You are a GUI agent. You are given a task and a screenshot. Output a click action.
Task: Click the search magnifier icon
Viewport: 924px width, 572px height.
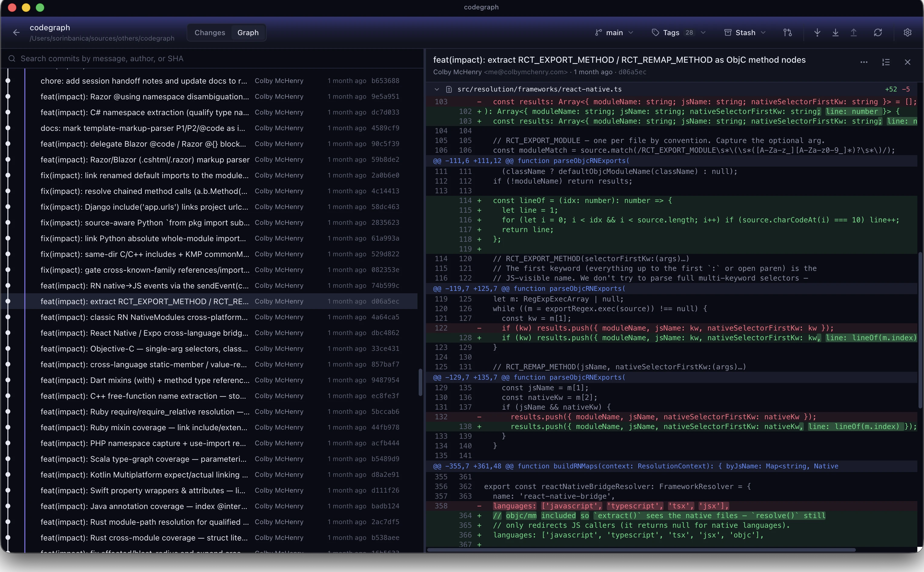tap(12, 59)
